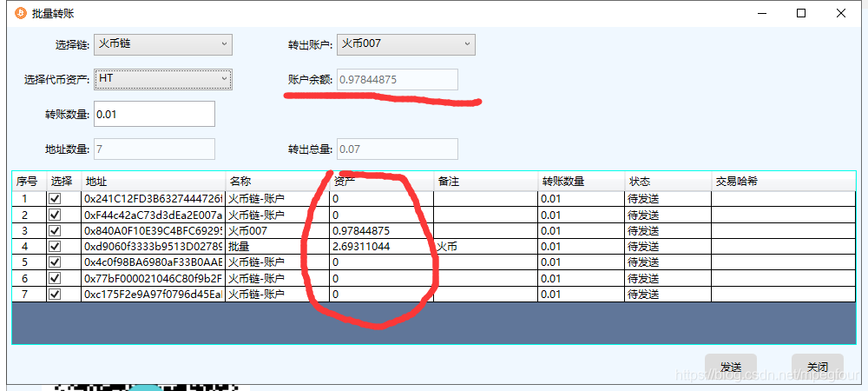The height and width of the screenshot is (391, 868).
Task: Click transfer amount 0.01 in row 2
Action: pos(581,215)
